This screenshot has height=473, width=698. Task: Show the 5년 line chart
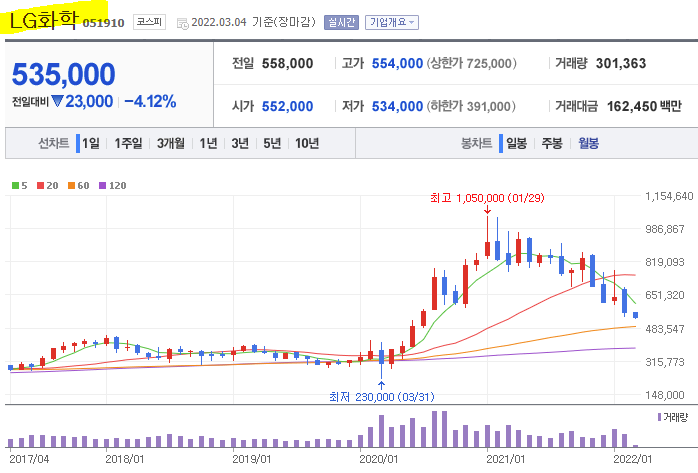[272, 143]
